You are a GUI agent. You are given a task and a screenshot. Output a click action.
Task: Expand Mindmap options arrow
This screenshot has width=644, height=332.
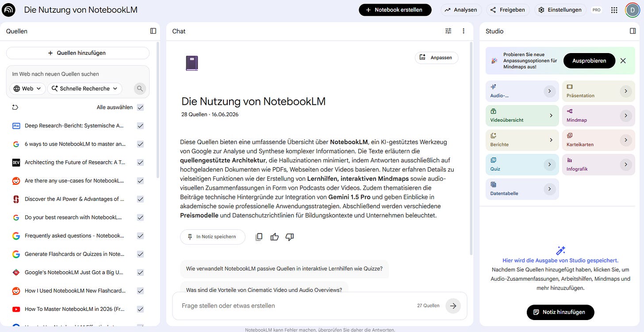pos(626,115)
